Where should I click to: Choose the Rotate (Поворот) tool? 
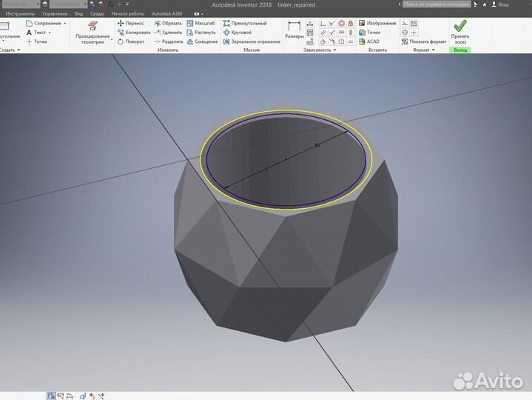130,41
